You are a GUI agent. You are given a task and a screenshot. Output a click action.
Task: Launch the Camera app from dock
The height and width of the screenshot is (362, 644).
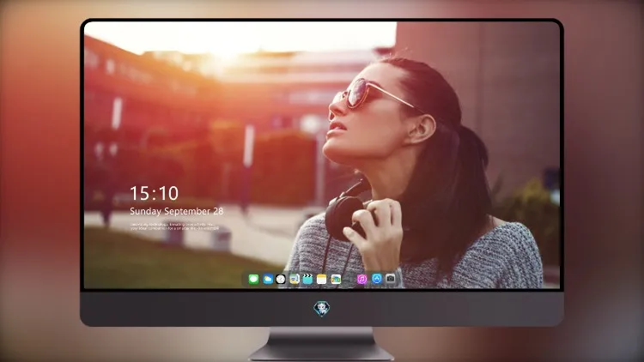[390, 279]
